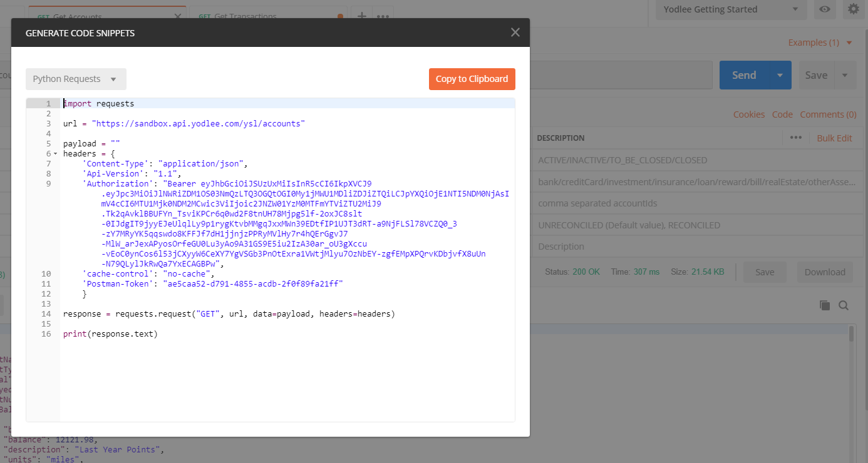Click the ACTIVE/INACTIVE/TO_BE_CLOSED/CLOSED description cell
The image size is (868, 463).
pyautogui.click(x=623, y=160)
